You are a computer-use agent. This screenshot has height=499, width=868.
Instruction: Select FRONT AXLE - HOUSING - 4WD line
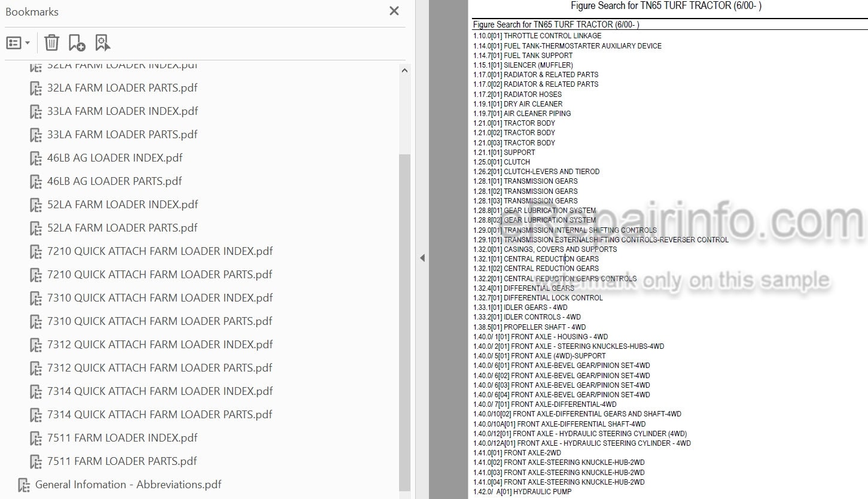[540, 336]
